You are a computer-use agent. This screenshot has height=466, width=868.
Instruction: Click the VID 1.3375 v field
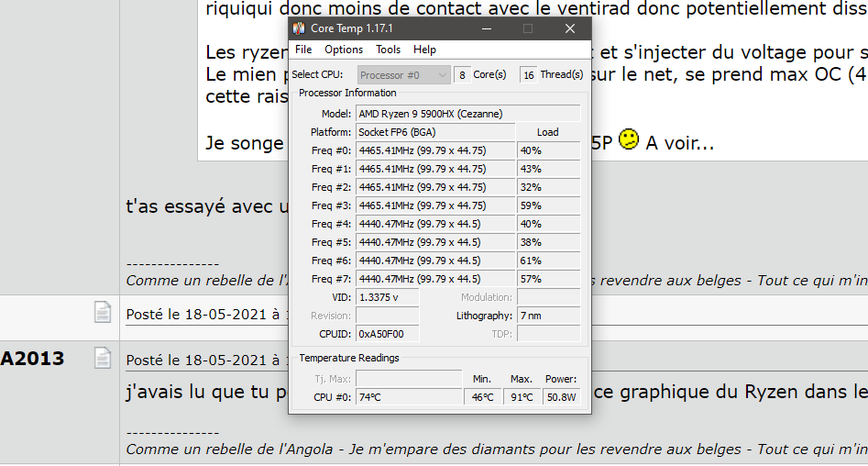point(388,297)
